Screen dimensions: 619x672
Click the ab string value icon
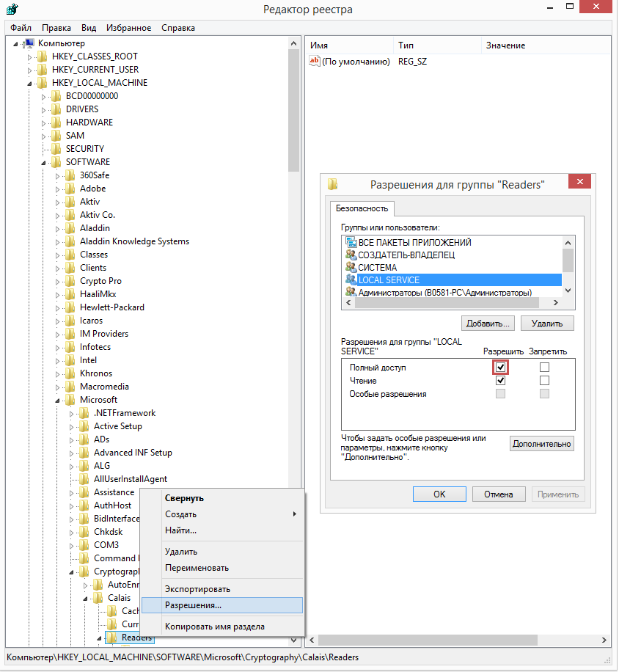[x=315, y=61]
